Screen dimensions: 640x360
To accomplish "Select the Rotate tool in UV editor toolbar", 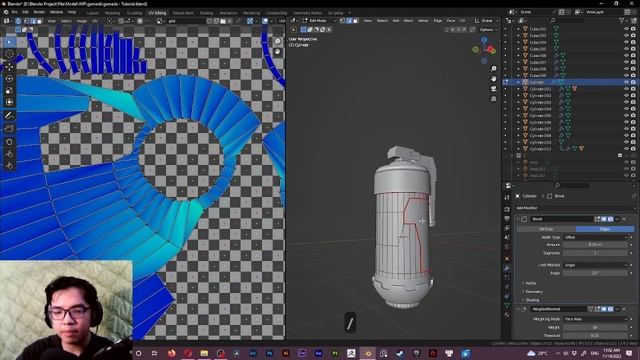I will pyautogui.click(x=9, y=78).
